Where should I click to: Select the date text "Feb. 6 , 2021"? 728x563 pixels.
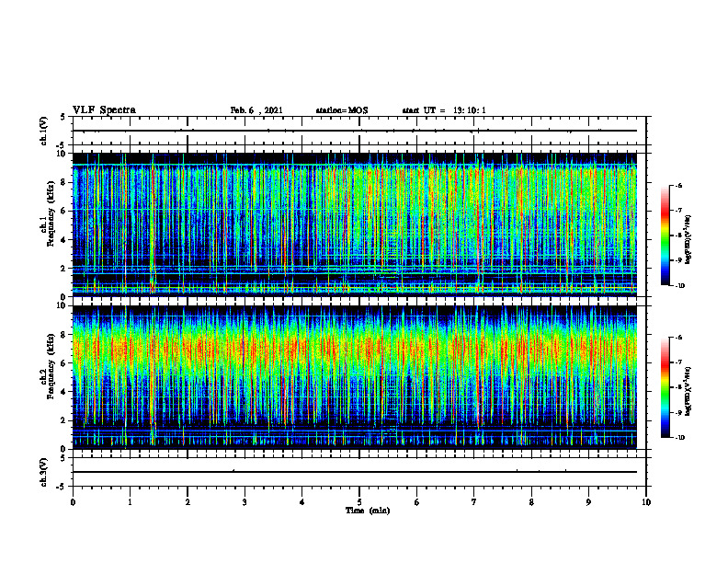(256, 110)
